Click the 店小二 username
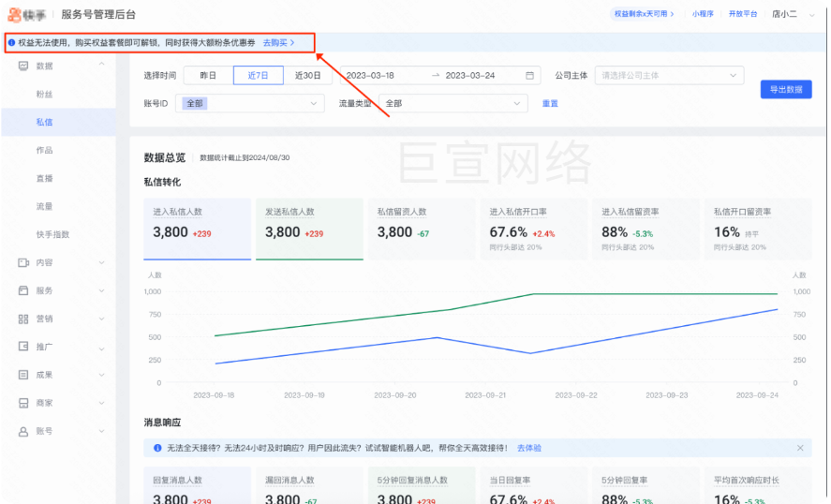 784,14
